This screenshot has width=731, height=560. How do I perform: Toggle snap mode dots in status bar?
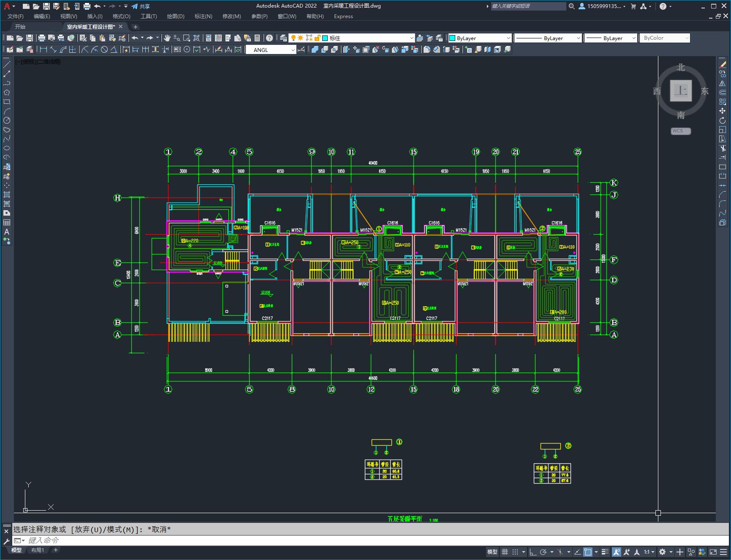click(x=515, y=552)
